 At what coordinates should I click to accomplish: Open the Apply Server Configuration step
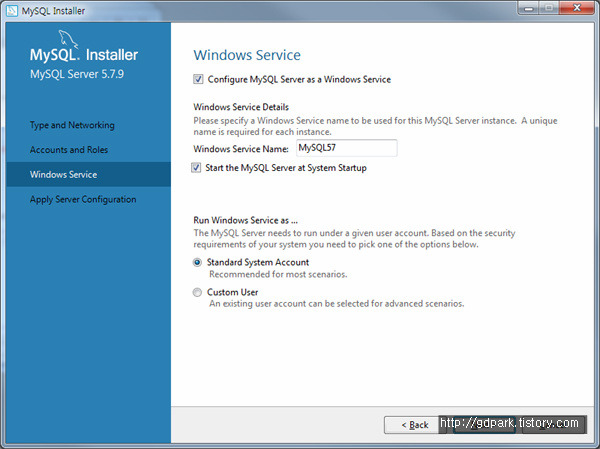point(83,199)
